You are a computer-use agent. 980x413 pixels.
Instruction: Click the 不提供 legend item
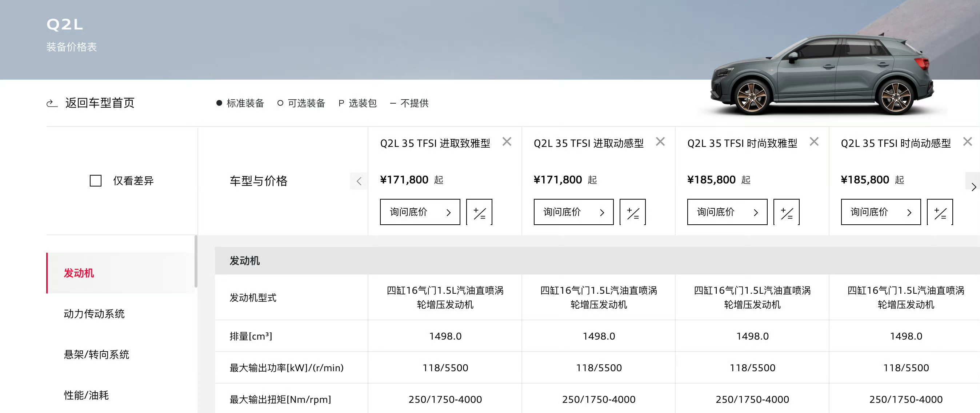point(409,103)
